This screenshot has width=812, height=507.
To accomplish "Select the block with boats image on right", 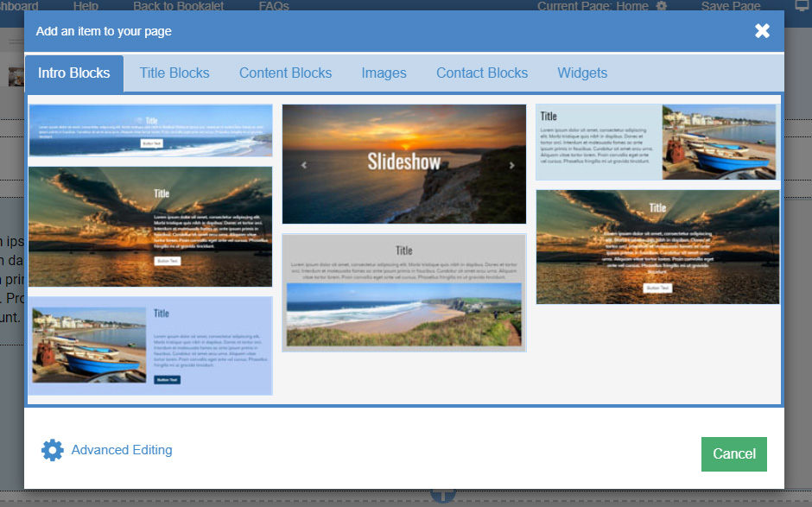I will [657, 143].
